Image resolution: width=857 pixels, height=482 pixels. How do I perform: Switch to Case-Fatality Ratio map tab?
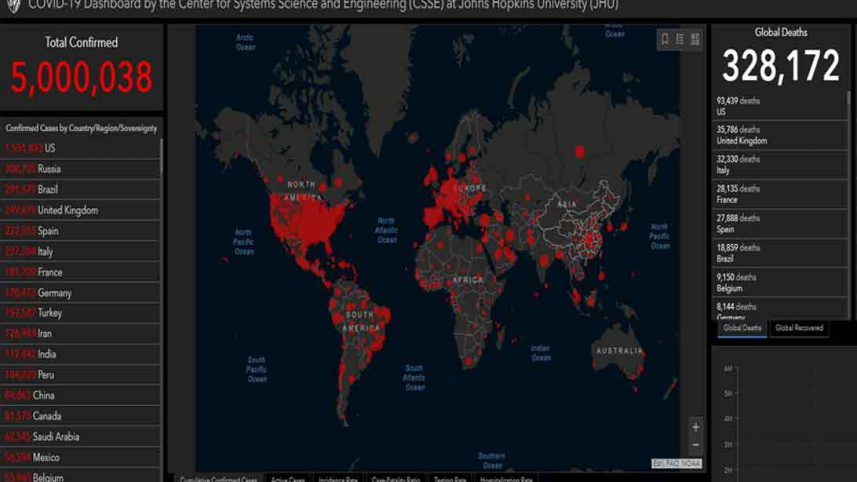[396, 479]
